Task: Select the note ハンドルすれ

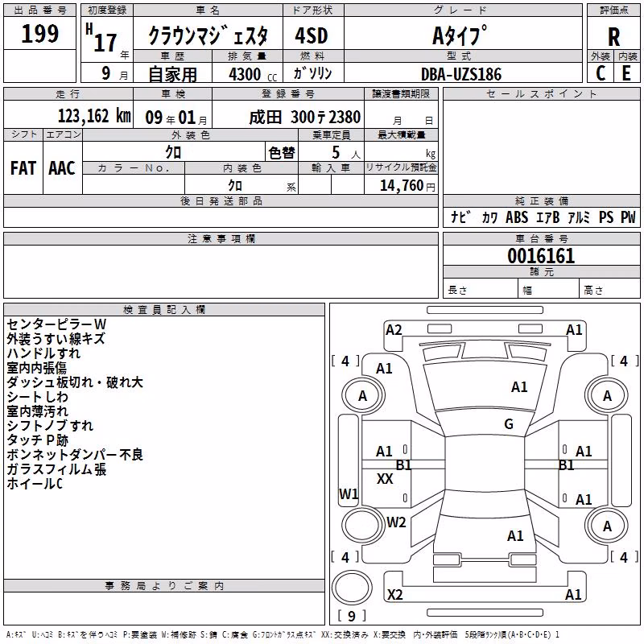Action: [x=43, y=353]
